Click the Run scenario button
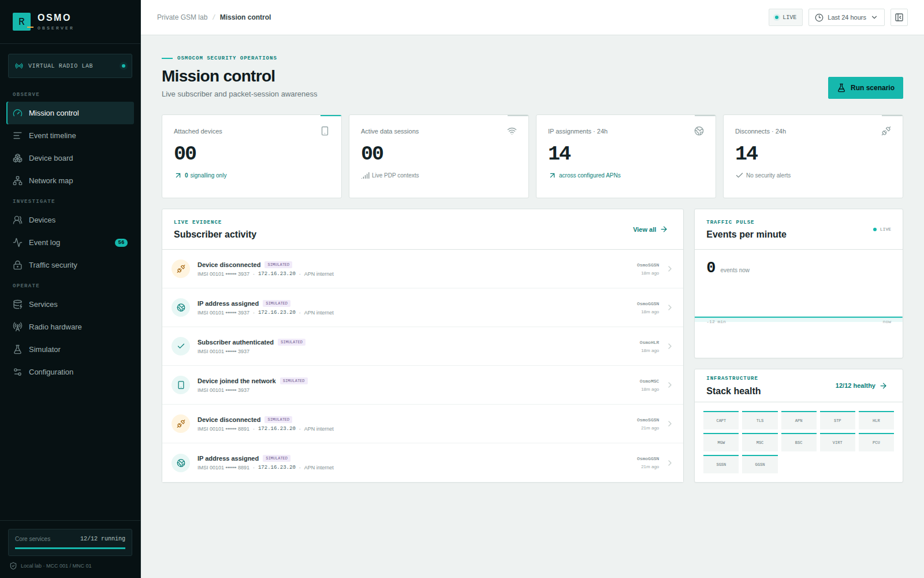The image size is (924, 578). pyautogui.click(x=866, y=88)
